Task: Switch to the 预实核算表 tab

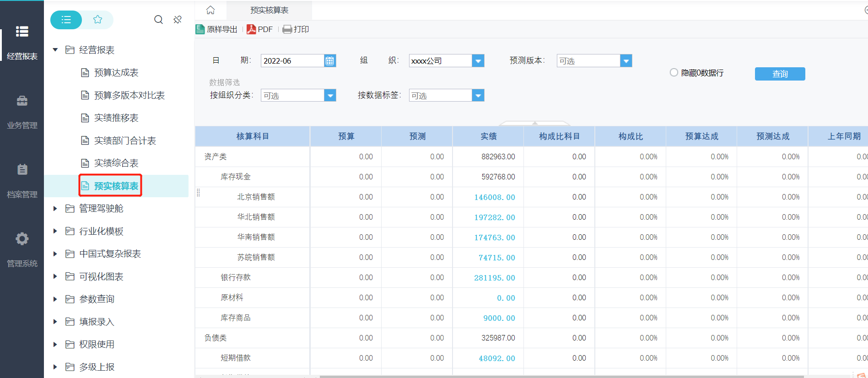Action: tap(270, 10)
